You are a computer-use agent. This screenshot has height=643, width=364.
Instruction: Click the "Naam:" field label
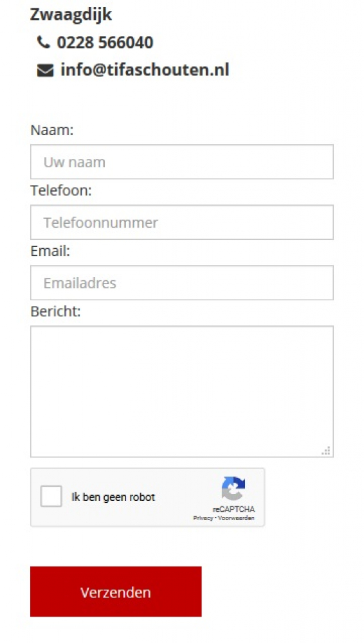click(x=51, y=131)
